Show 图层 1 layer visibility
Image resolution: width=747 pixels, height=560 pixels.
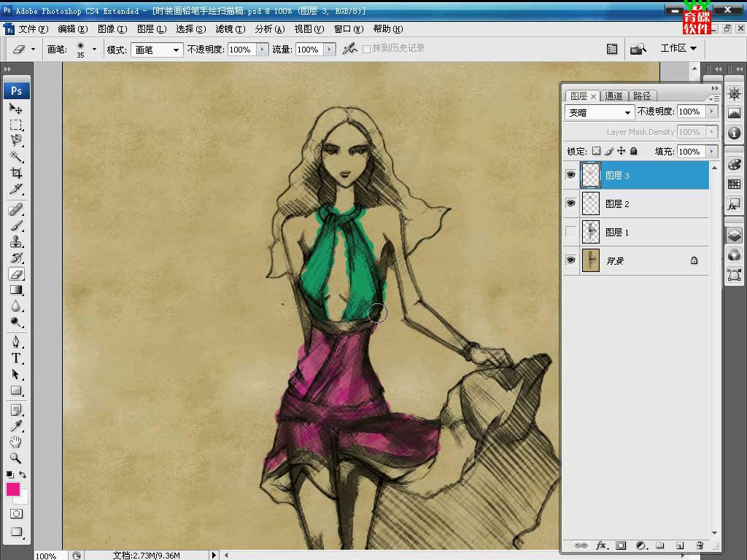coord(570,232)
